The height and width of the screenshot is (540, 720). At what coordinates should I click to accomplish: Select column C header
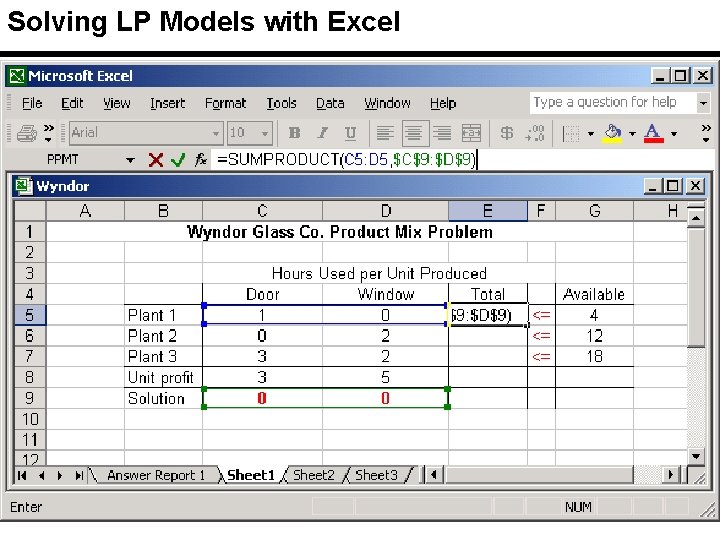click(x=262, y=211)
